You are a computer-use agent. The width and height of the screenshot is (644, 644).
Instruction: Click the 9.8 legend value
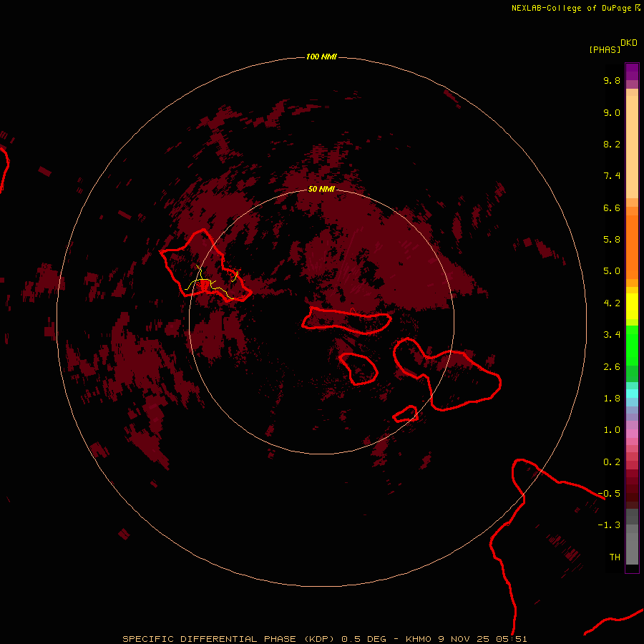612,80
